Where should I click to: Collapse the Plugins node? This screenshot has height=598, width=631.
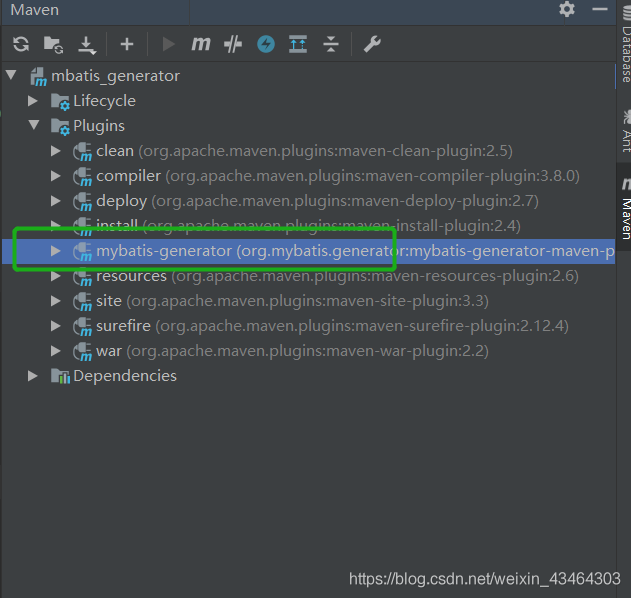point(34,125)
